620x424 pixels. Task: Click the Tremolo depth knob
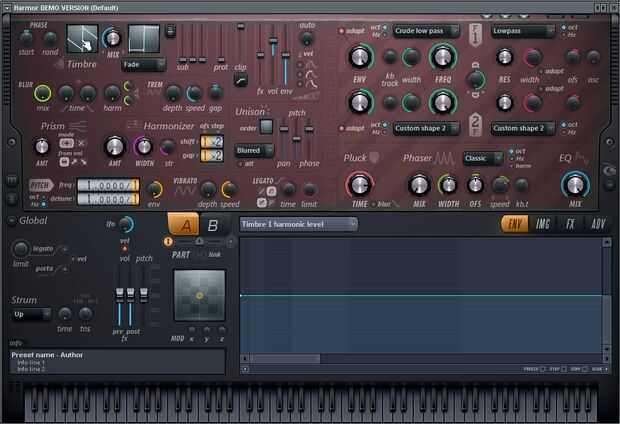pyautogui.click(x=173, y=93)
